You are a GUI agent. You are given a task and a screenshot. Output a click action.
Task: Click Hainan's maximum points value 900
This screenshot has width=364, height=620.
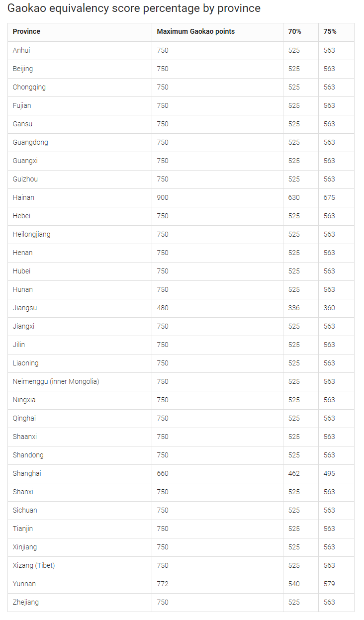[163, 197]
